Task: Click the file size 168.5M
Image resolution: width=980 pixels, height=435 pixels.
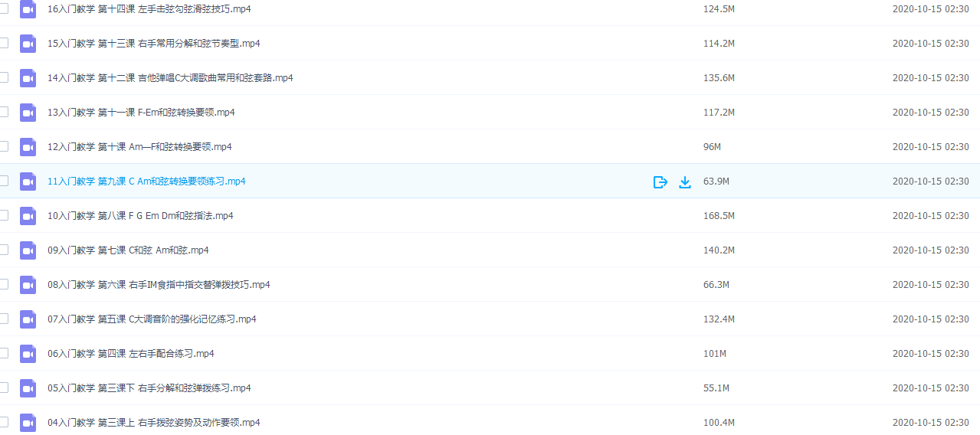Action: 719,216
